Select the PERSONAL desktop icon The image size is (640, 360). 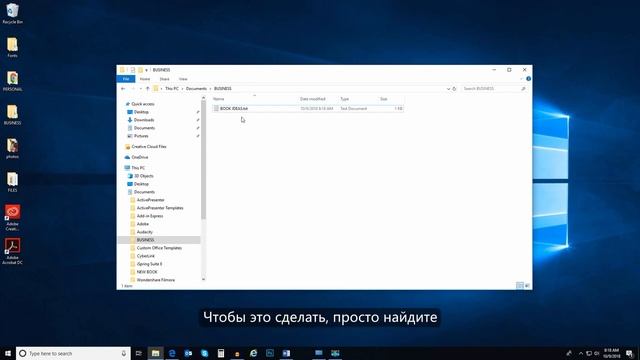[12, 81]
